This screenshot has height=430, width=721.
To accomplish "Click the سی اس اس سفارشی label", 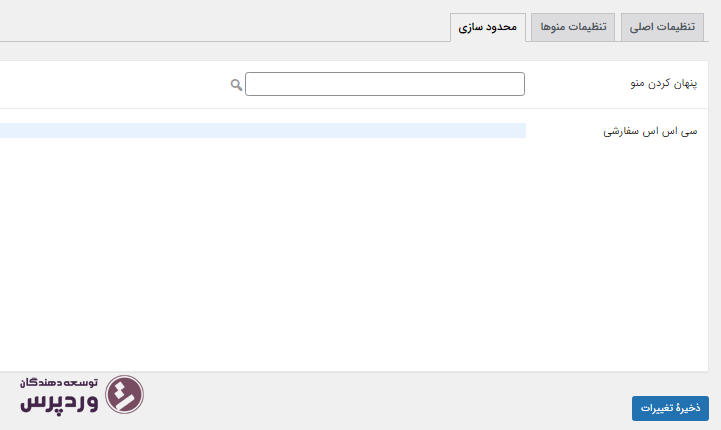I will coord(650,132).
